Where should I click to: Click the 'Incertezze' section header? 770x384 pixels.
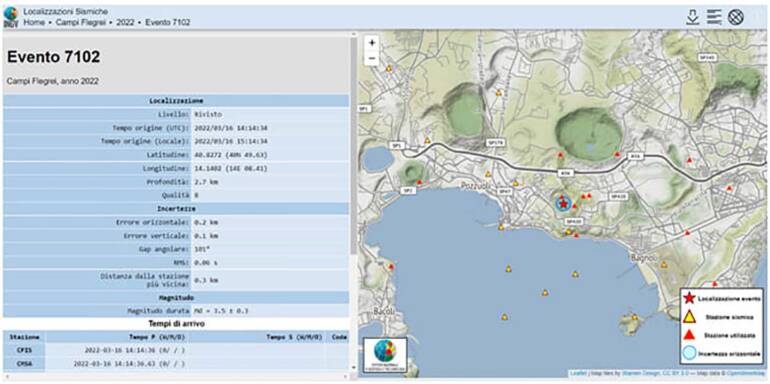point(176,209)
